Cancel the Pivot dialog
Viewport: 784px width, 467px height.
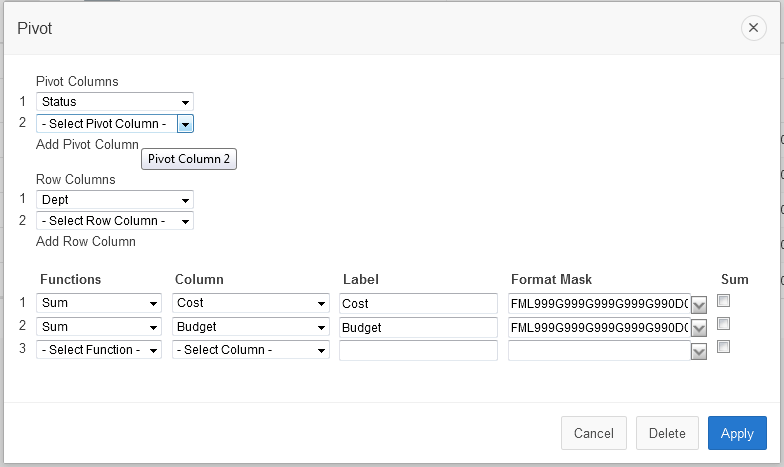tap(593, 433)
